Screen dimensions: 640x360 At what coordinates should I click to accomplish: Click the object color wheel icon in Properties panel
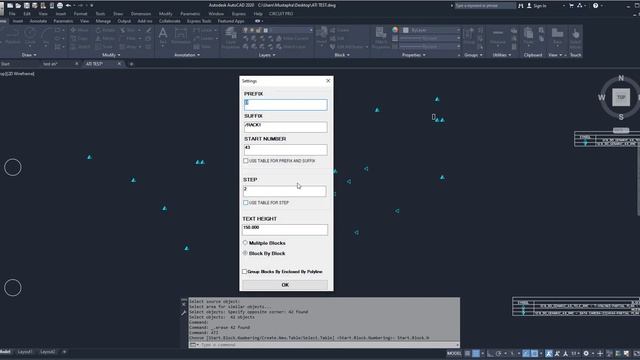point(395,30)
